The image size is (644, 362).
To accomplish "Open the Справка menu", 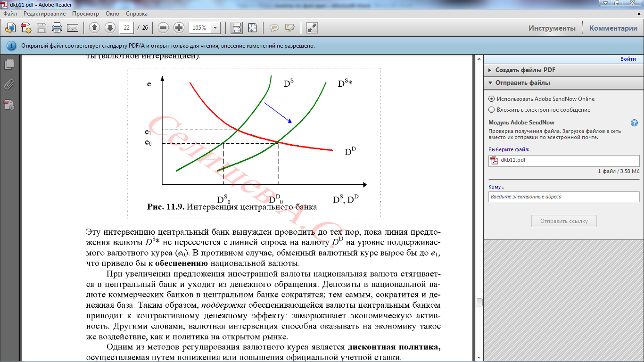I will pos(137,14).
